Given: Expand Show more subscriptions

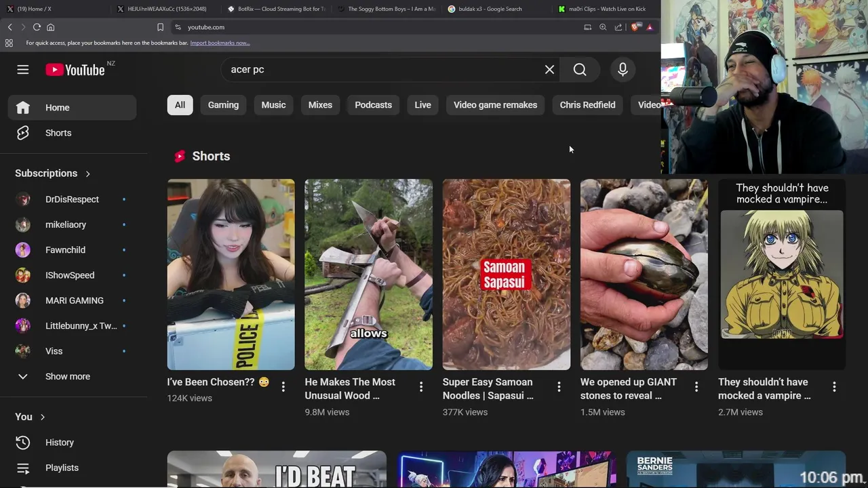Looking at the screenshot, I should point(72,376).
